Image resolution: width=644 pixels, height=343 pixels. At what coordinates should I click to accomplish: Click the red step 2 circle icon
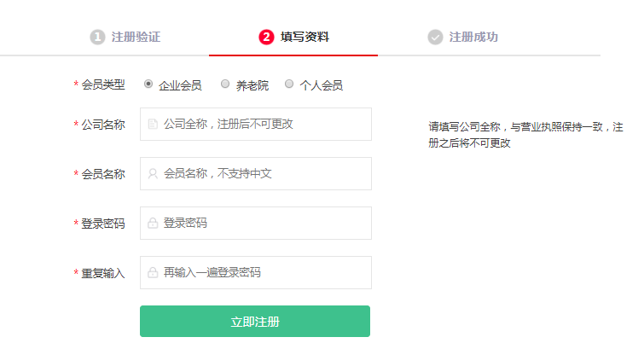point(266,37)
